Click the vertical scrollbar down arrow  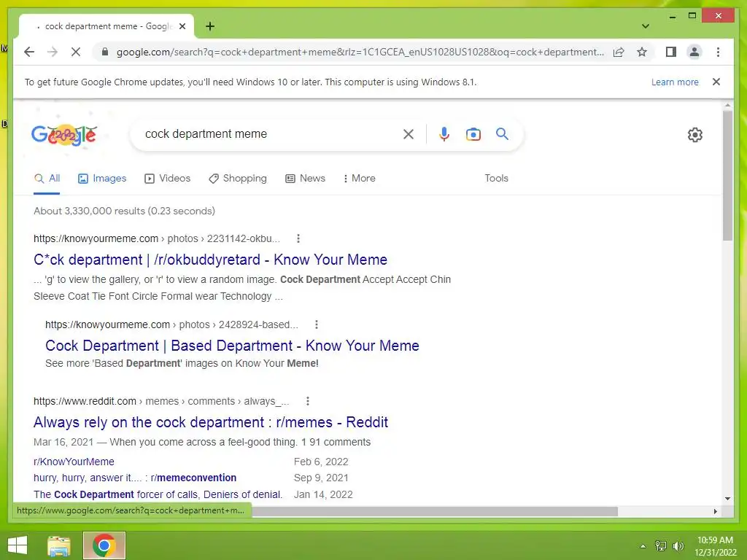[x=727, y=499]
